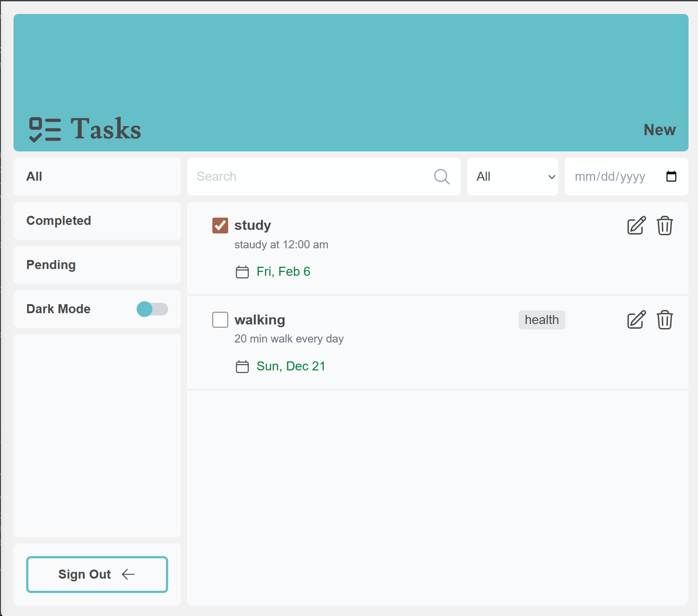
Task: Open the date picker calendar icon
Action: [x=671, y=177]
